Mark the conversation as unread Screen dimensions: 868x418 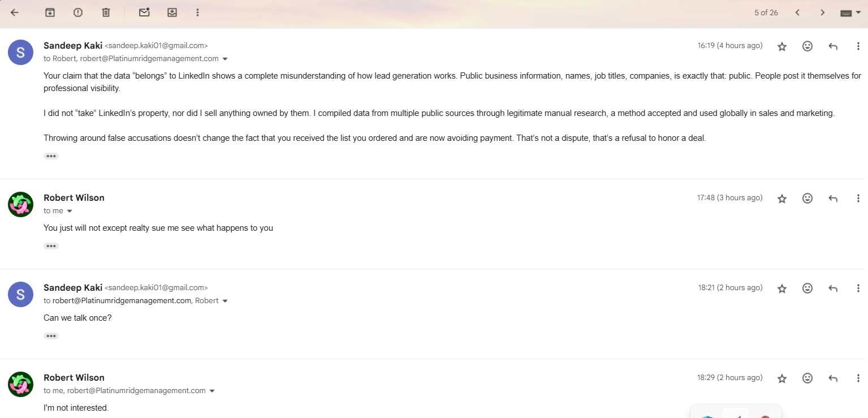click(144, 12)
